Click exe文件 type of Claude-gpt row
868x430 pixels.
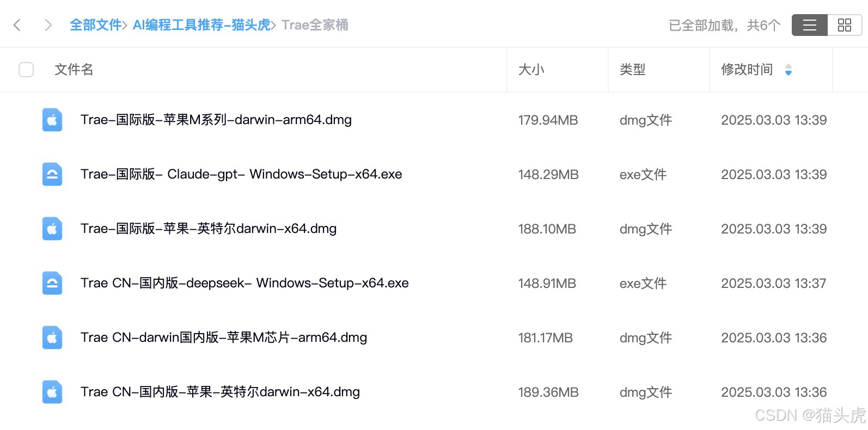(643, 175)
